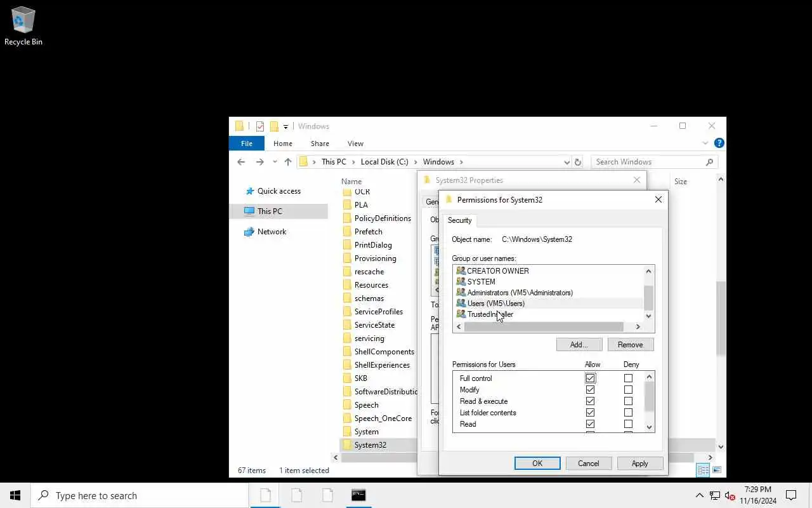812x508 pixels.
Task: Open the notification center icon
Action: 791,495
